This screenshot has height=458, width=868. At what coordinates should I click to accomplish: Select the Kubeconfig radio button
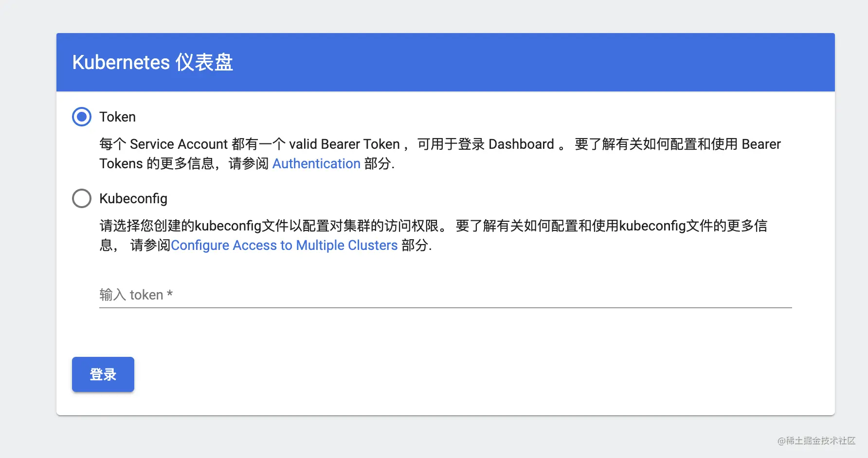(82, 198)
